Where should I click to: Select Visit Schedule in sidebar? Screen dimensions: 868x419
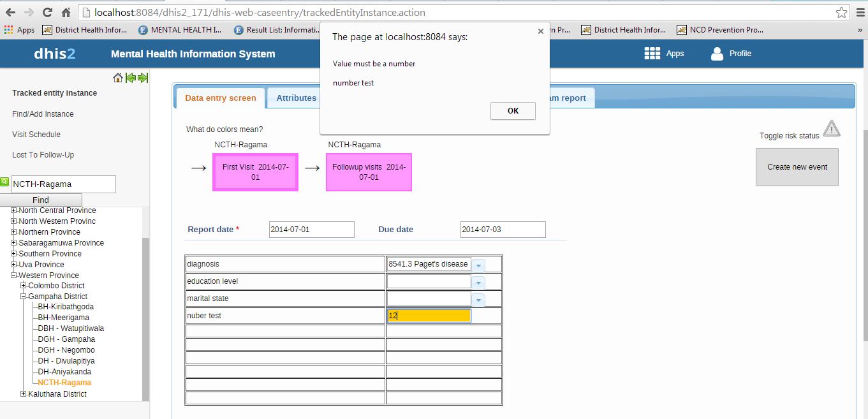coord(36,135)
